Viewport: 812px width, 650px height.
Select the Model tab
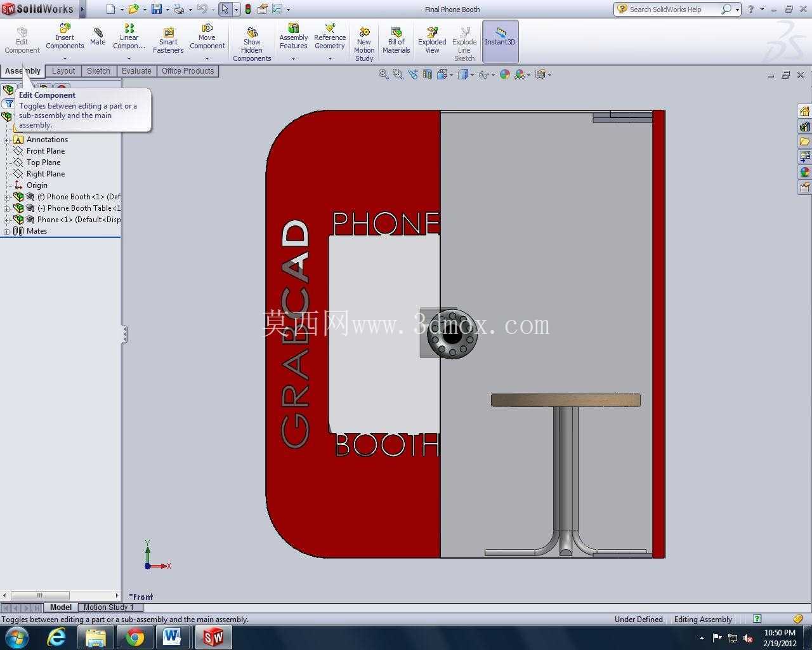click(61, 607)
